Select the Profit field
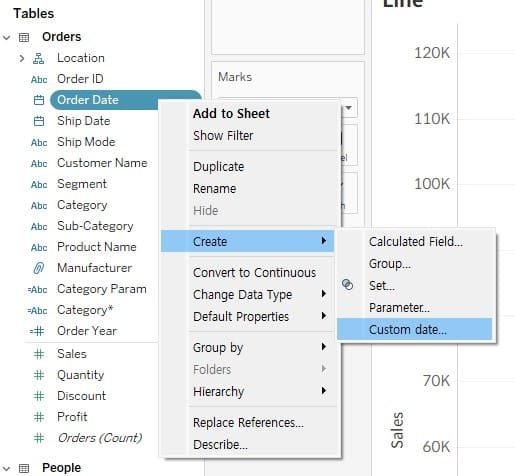 pos(72,417)
